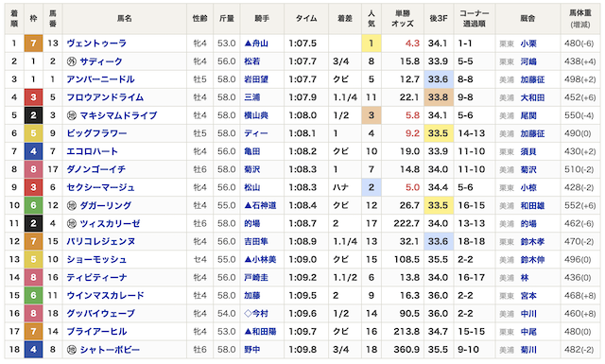Open trainer 中尾's stable page

[528, 332]
